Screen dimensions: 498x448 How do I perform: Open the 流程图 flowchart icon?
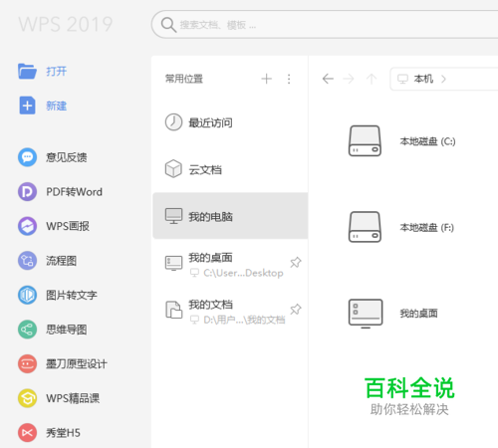[27, 261]
